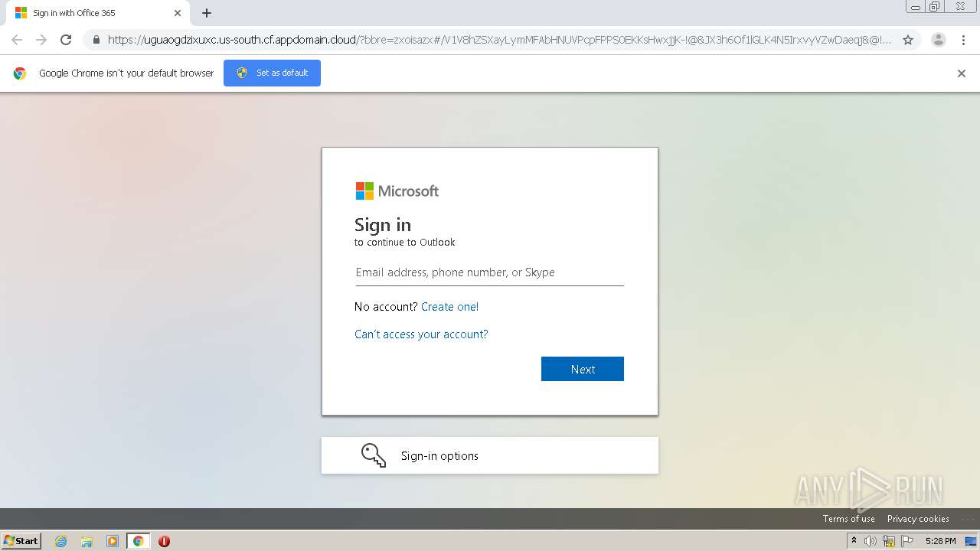Click the browser back arrow
This screenshot has width=980, height=551.
pyautogui.click(x=17, y=40)
